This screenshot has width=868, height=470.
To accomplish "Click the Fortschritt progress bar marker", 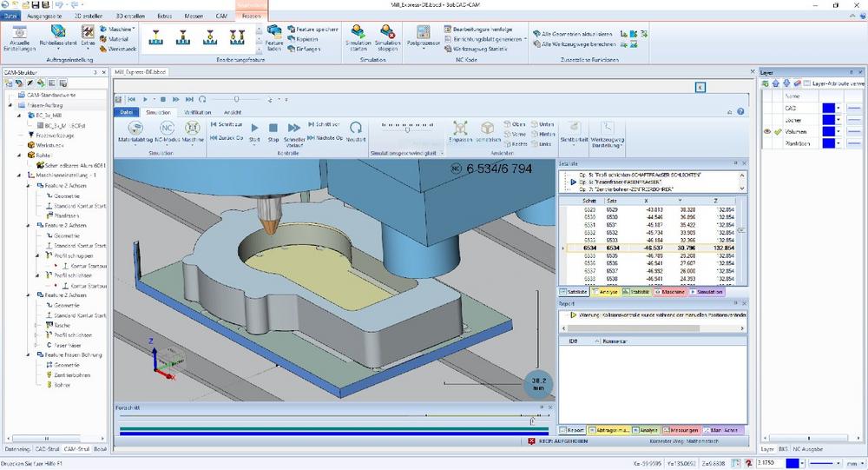I will click(x=533, y=421).
